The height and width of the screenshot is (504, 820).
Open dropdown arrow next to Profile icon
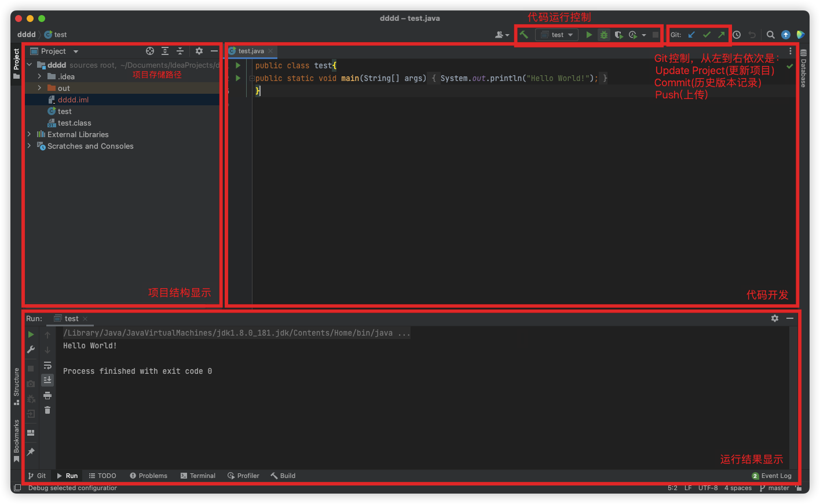644,35
